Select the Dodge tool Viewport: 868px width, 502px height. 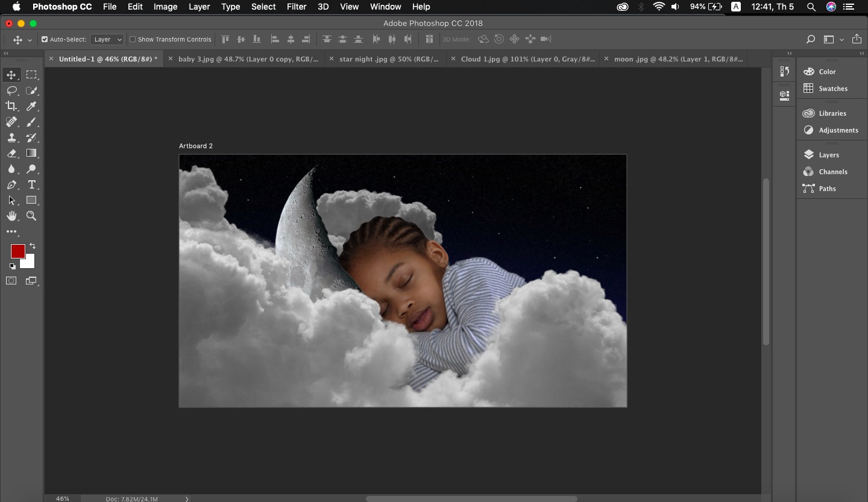(x=31, y=169)
